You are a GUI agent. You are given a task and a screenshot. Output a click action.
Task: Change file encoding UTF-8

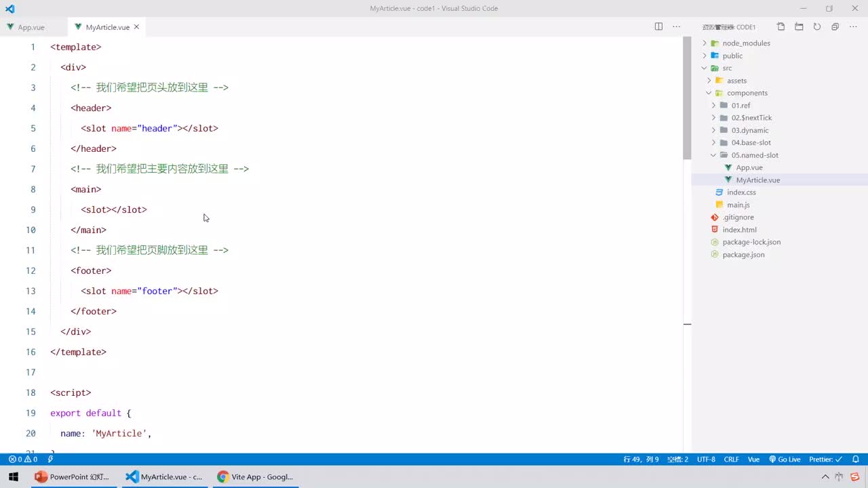[706, 460]
